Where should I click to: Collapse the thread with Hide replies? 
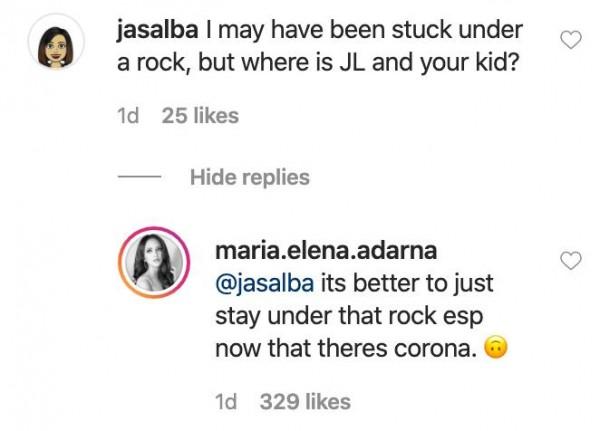249,178
